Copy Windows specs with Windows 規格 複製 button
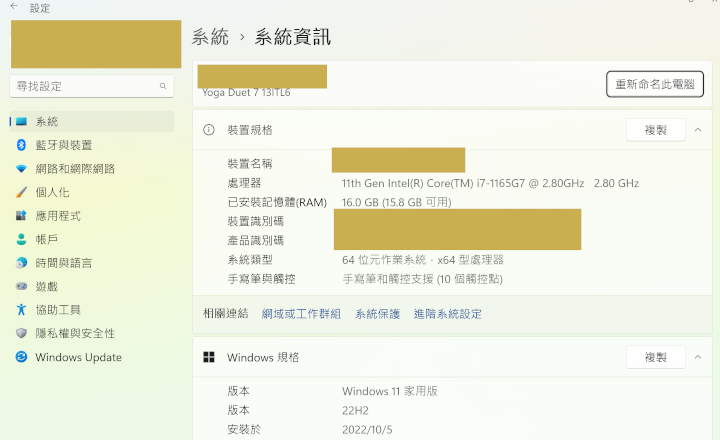720x440 pixels. pyautogui.click(x=656, y=357)
